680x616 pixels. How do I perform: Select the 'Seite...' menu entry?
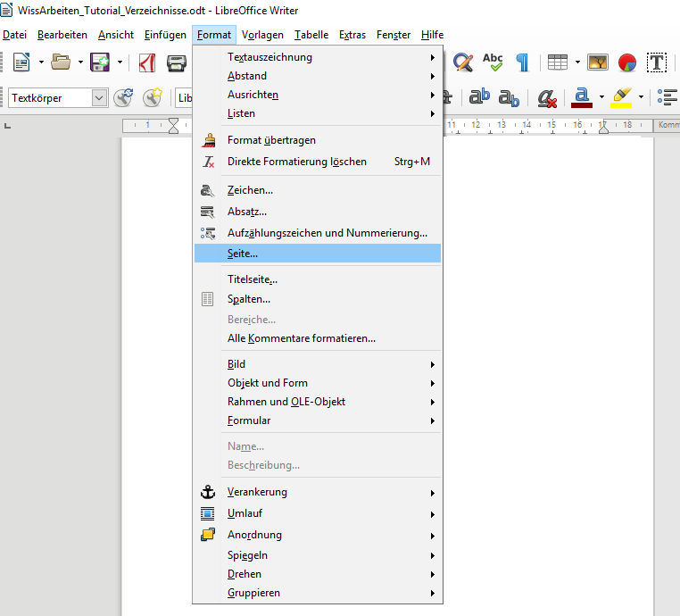pyautogui.click(x=243, y=254)
